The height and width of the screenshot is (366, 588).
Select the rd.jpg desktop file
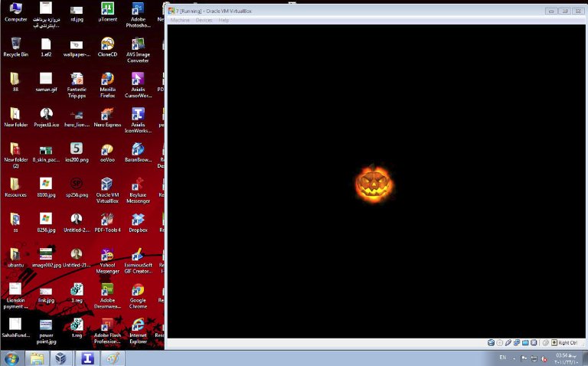77,12
